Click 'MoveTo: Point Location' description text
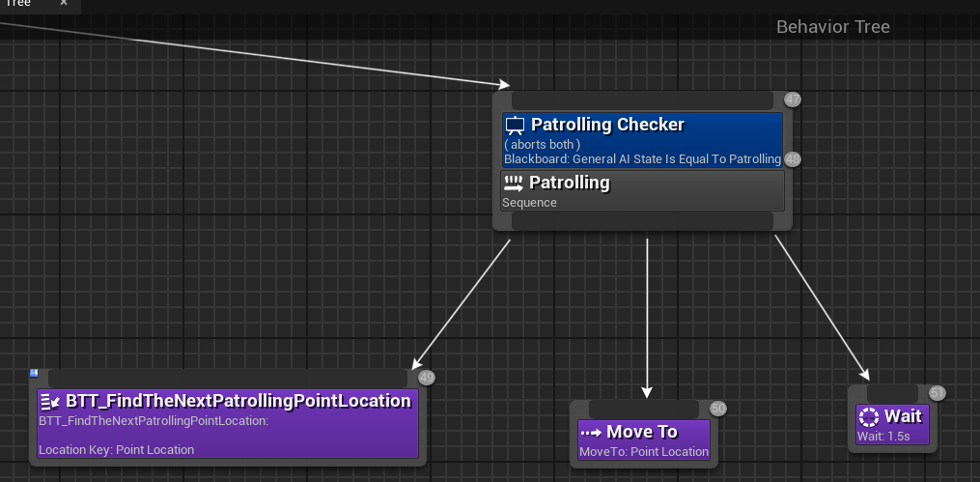 click(644, 451)
